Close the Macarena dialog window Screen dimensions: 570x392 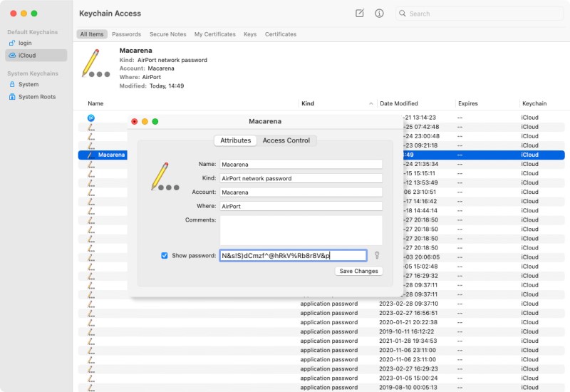point(135,121)
